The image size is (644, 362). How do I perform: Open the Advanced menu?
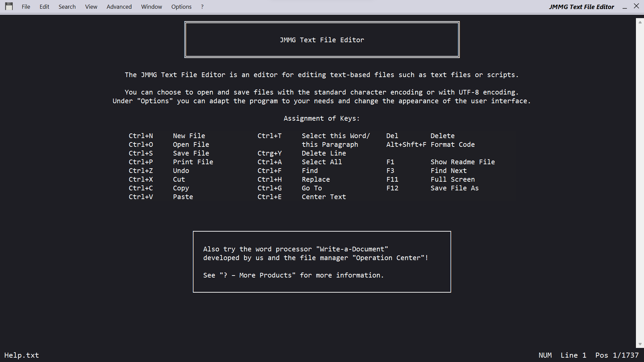point(119,7)
